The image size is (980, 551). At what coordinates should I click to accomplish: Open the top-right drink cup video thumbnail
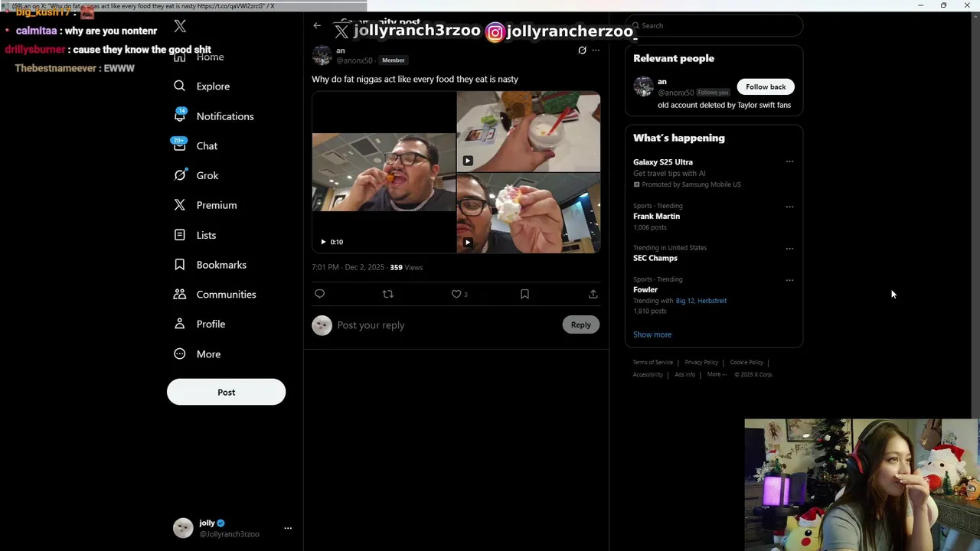(x=528, y=132)
